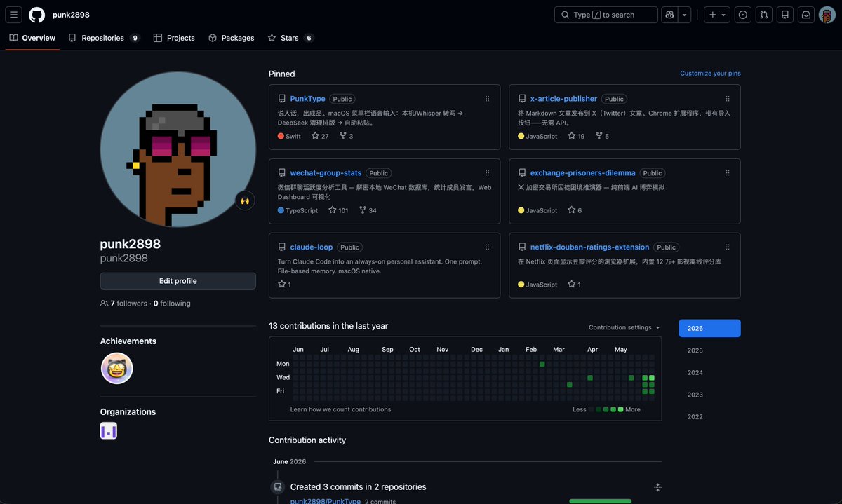
Task: Select the 2023 contribution year
Action: (709, 395)
